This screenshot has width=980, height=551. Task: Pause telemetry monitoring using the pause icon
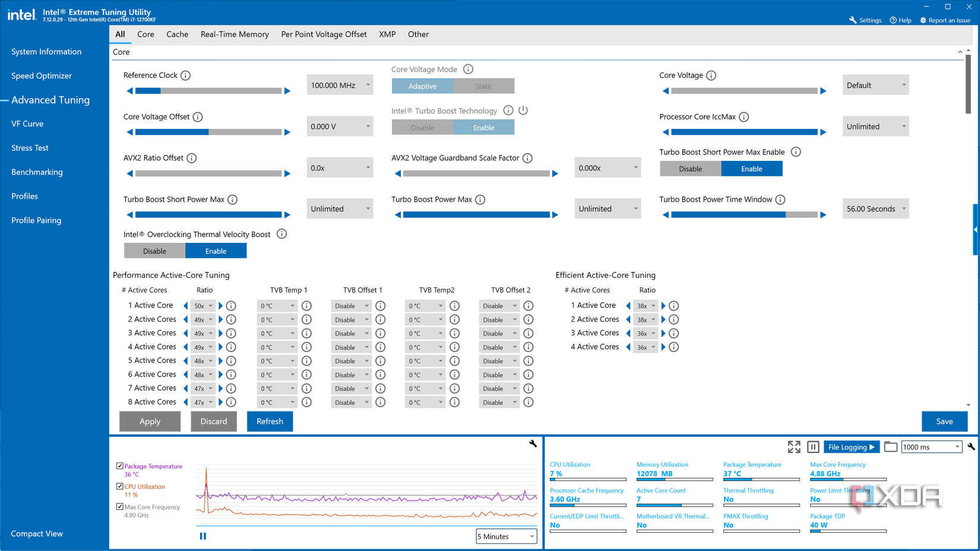point(813,446)
